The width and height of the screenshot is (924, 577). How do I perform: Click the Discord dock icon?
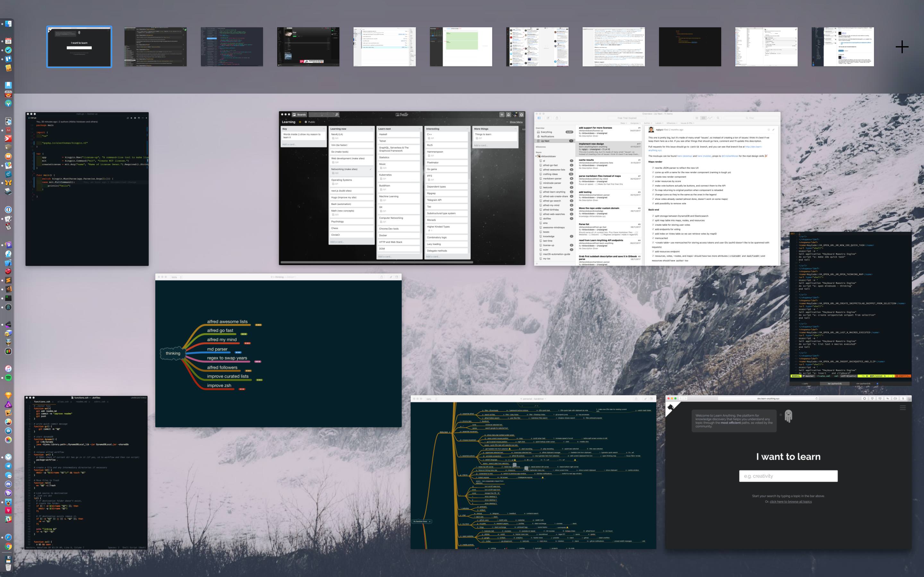8,484
